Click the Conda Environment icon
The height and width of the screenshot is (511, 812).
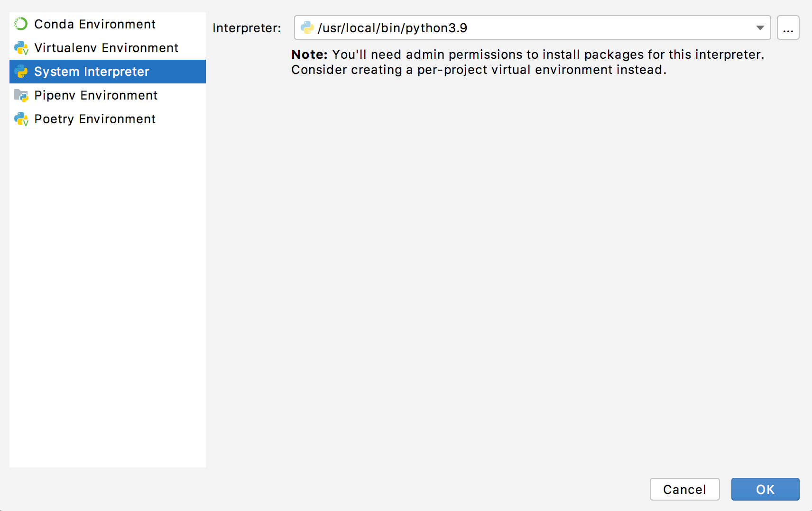(x=20, y=24)
